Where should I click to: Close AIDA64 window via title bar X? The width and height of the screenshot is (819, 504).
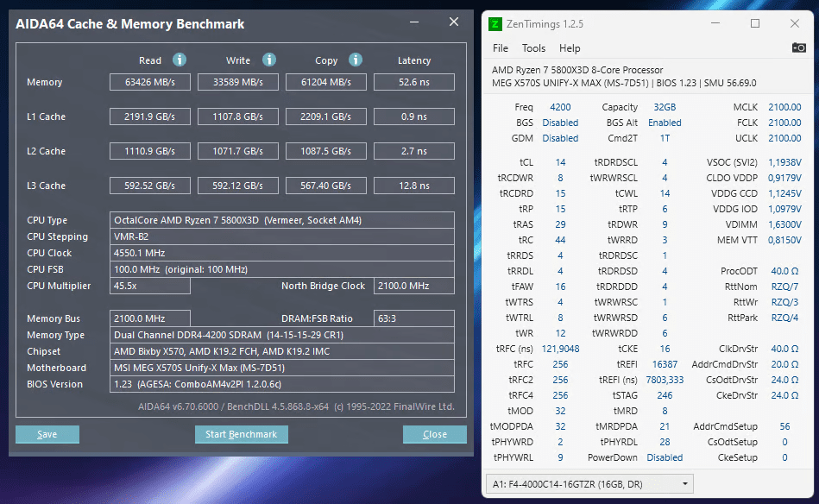click(454, 22)
